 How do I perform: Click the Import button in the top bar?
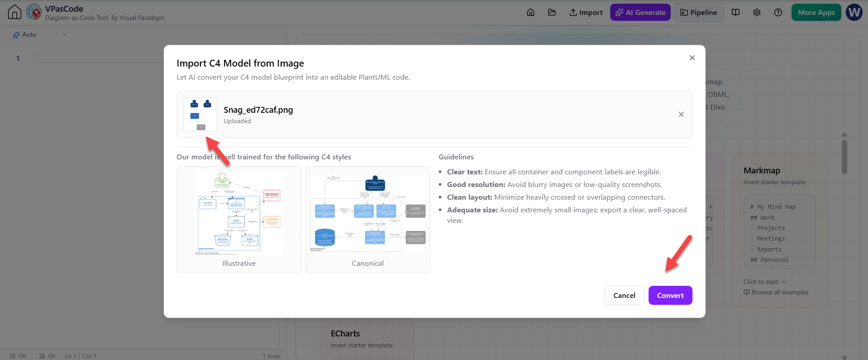click(586, 12)
